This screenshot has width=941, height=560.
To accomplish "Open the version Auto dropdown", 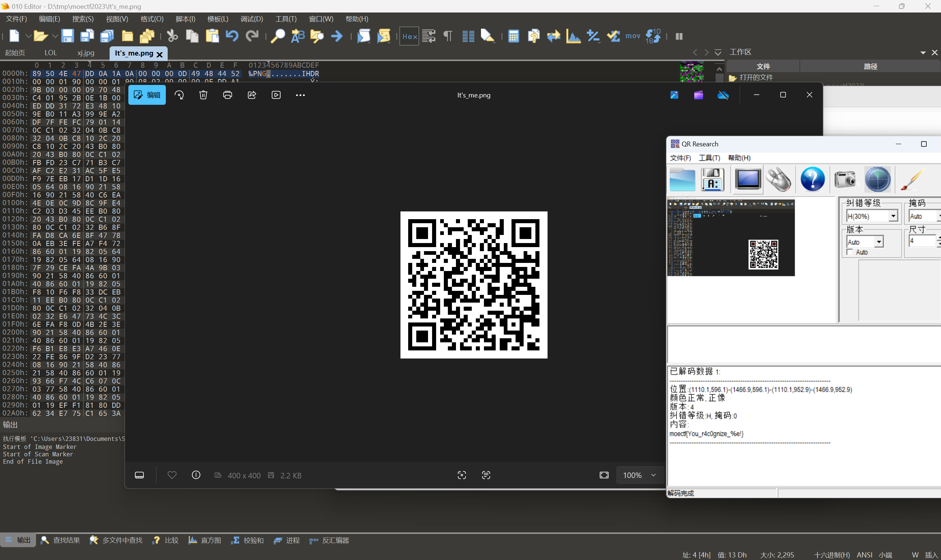I will coord(879,242).
